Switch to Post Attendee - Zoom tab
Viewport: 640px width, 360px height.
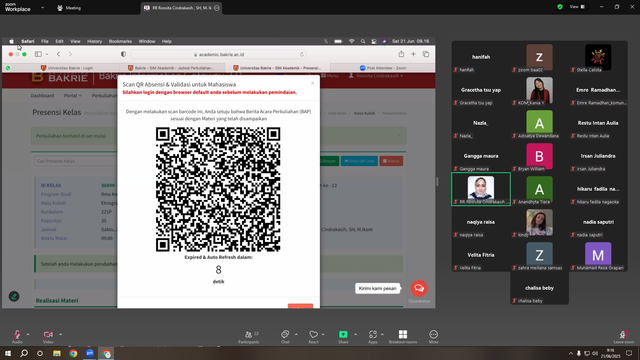pyautogui.click(x=383, y=68)
